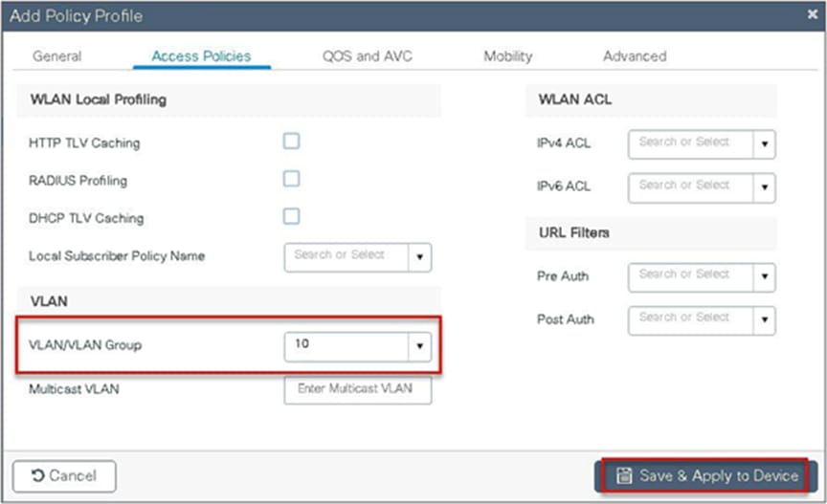The width and height of the screenshot is (827, 504).
Task: Click the WLAN Local Profiling heading
Action: [x=99, y=99]
